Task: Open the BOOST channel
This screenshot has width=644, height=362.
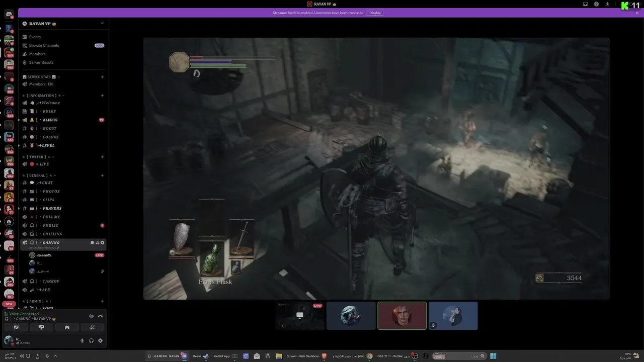Action: (x=63, y=128)
